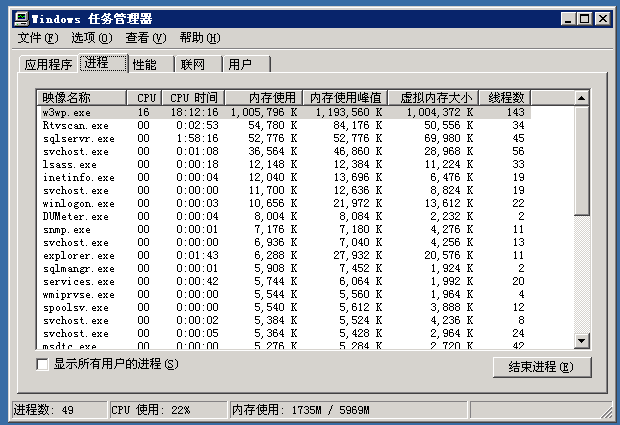
Task: Sort by 内存使用 column header
Action: pyautogui.click(x=263, y=98)
